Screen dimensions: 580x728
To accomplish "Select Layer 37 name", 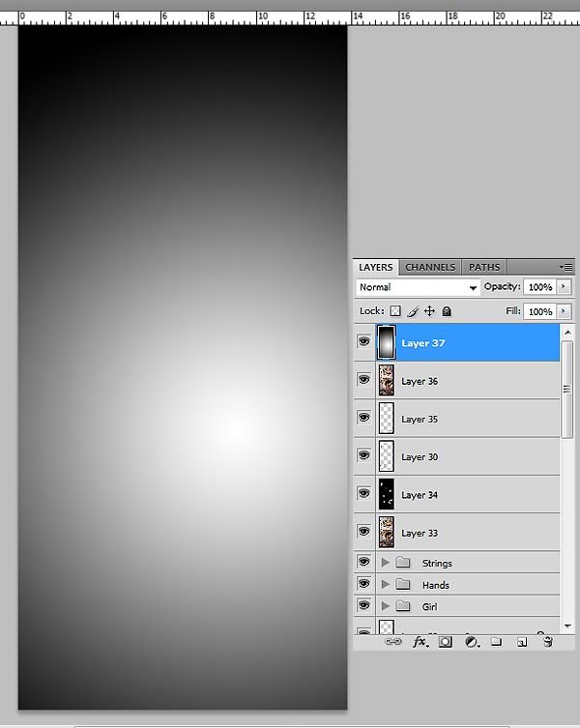I will coord(423,343).
